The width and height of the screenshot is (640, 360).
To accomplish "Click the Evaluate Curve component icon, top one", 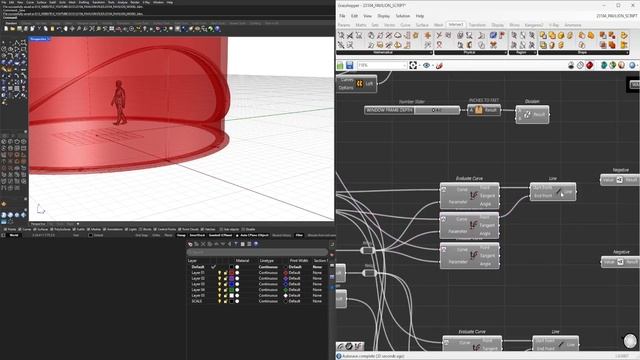I will tap(473, 196).
